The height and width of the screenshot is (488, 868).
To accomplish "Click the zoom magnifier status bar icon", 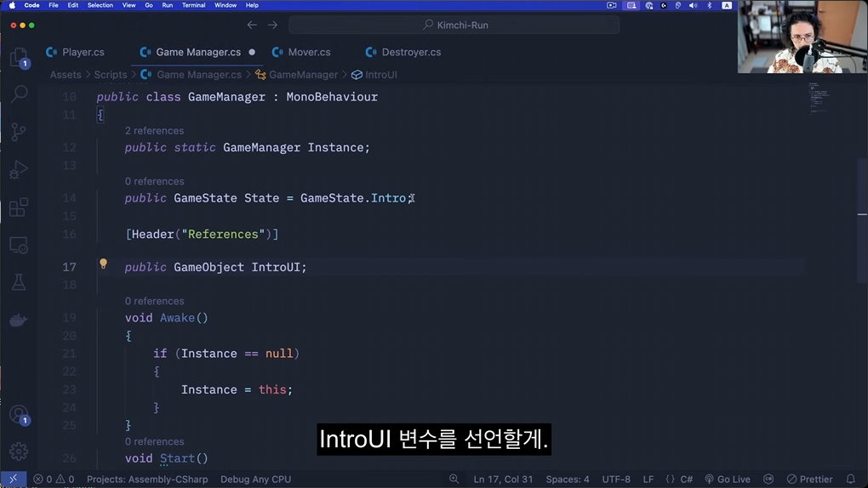I will (x=454, y=479).
